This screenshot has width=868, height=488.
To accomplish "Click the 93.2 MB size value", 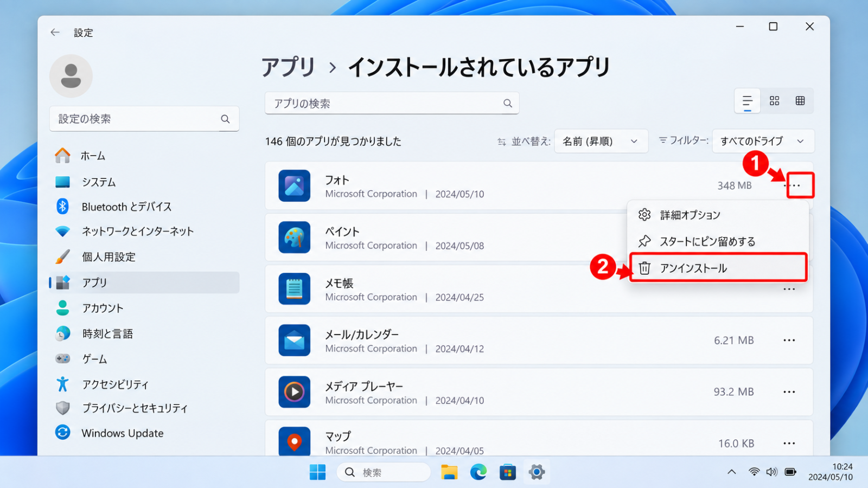I will click(x=734, y=391).
